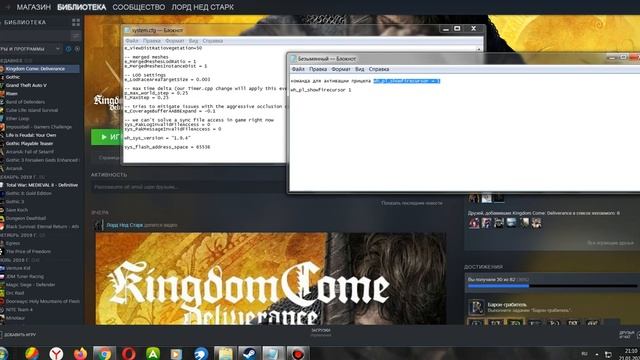640x360 pixels.
Task: Open Вид menu in the Безымянный Notepad
Action: point(360,69)
